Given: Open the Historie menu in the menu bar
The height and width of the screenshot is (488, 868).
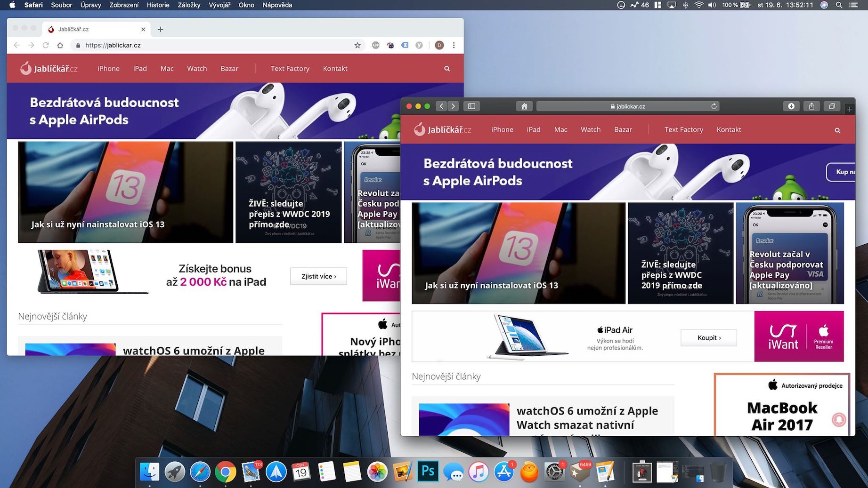Looking at the screenshot, I should [x=158, y=5].
